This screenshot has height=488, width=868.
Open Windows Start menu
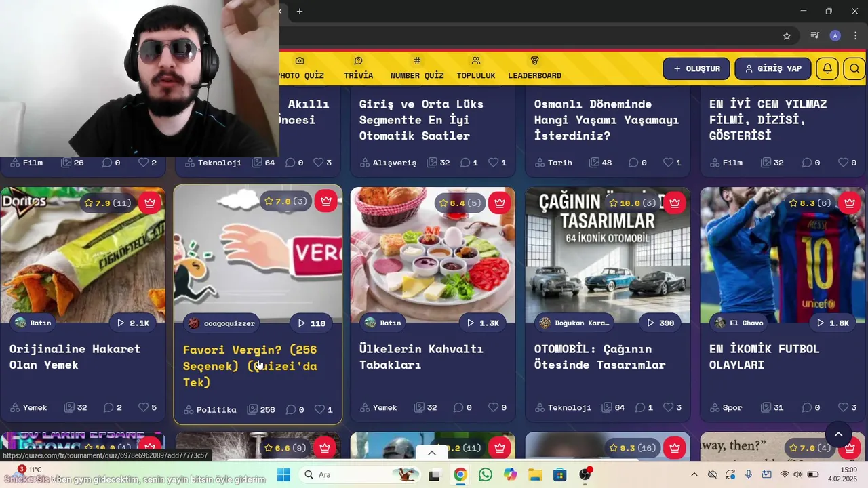click(283, 474)
